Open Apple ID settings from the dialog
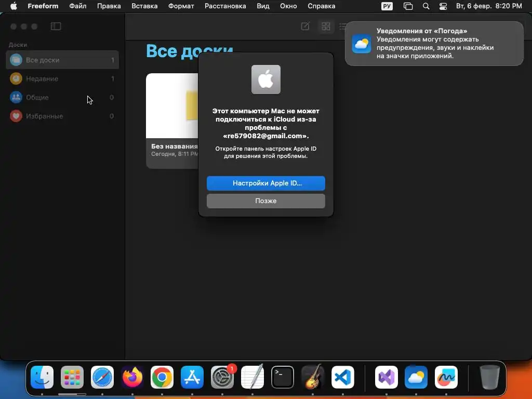This screenshot has height=399, width=532. click(x=265, y=183)
